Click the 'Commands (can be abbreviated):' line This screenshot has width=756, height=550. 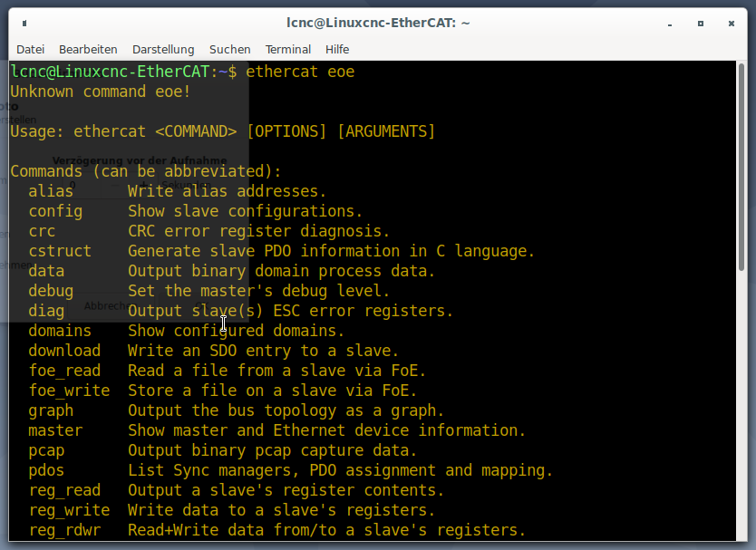tap(146, 171)
